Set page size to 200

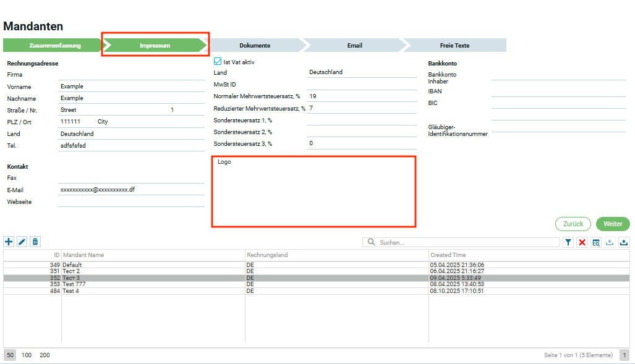[45, 355]
